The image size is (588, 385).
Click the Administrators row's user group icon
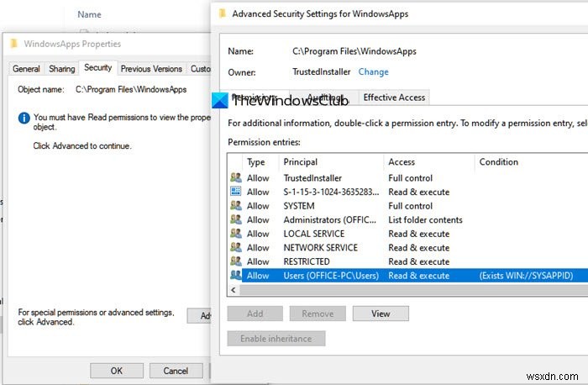coord(236,219)
